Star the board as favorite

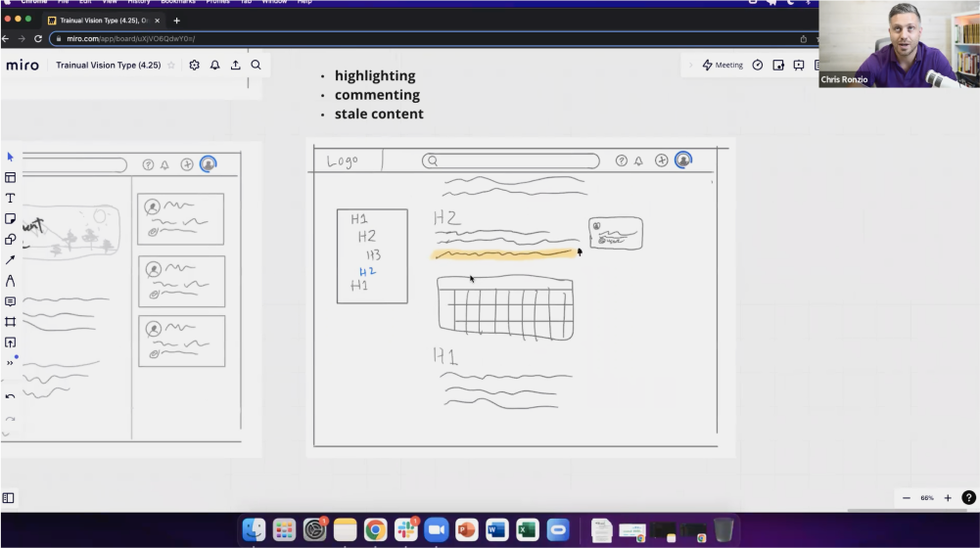(x=171, y=65)
